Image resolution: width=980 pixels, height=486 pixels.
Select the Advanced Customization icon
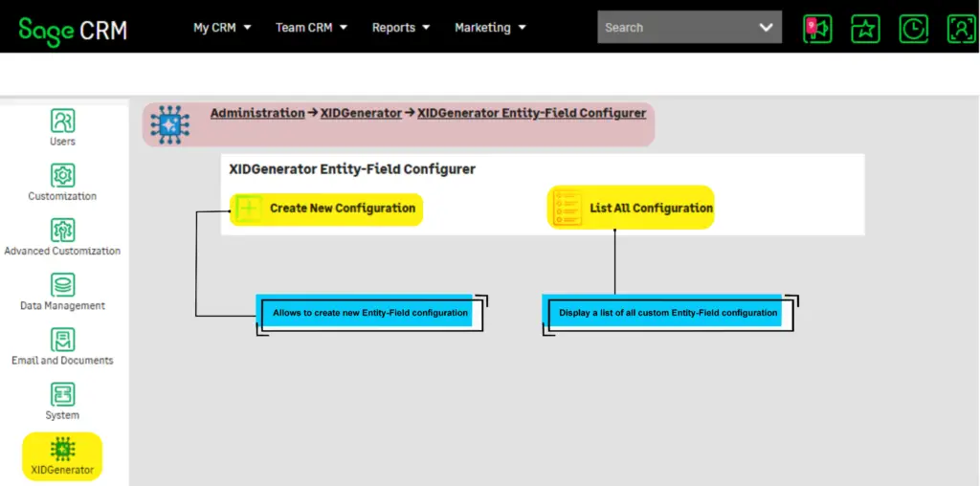[62, 231]
